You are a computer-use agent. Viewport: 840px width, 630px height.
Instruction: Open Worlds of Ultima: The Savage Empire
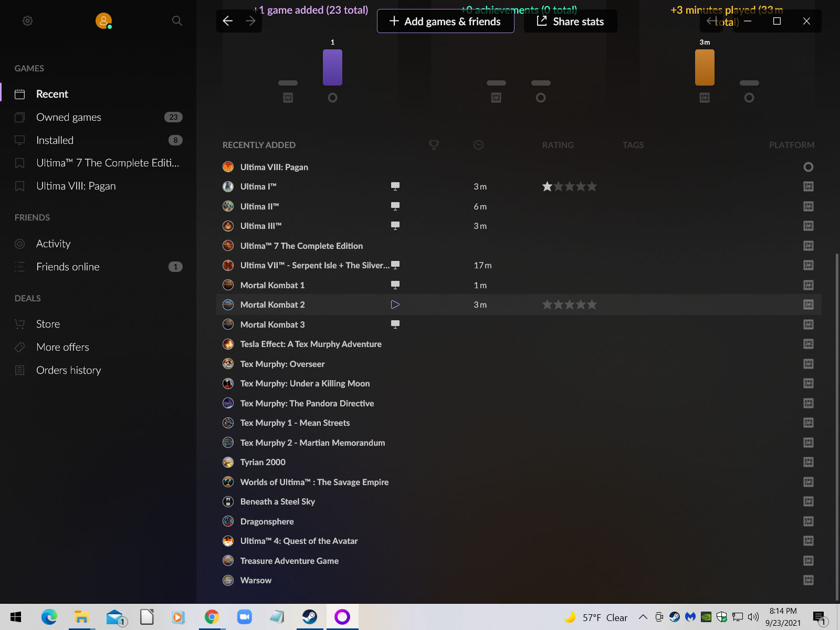point(314,482)
